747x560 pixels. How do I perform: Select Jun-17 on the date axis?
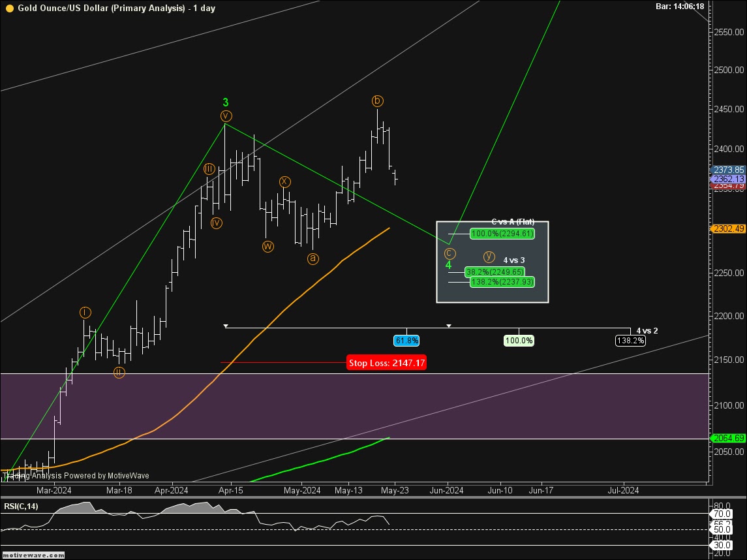click(541, 490)
